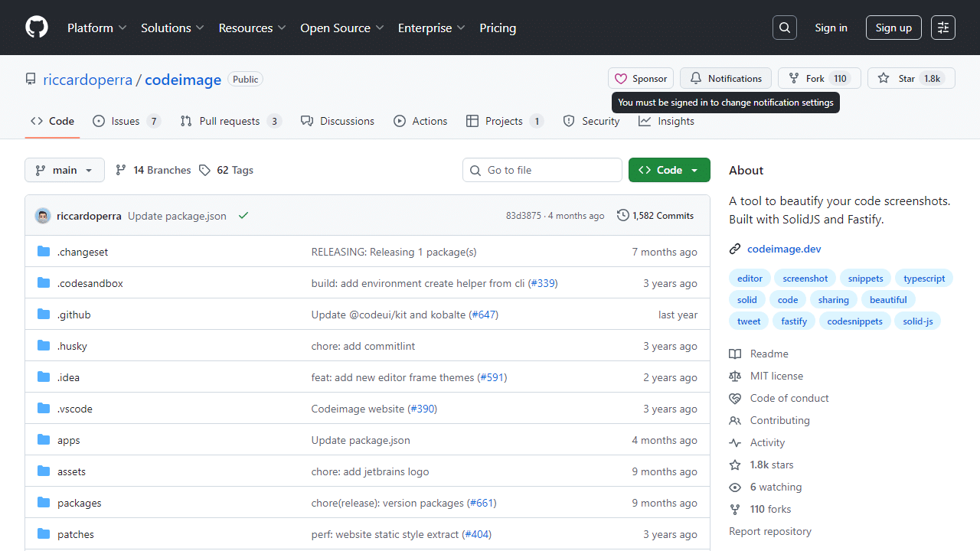Click riccardoperra's avatar in commit row
980x551 pixels.
pyautogui.click(x=43, y=216)
